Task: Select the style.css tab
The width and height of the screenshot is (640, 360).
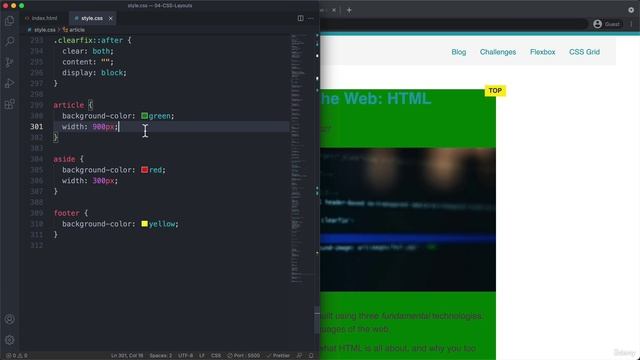Action: (92, 18)
